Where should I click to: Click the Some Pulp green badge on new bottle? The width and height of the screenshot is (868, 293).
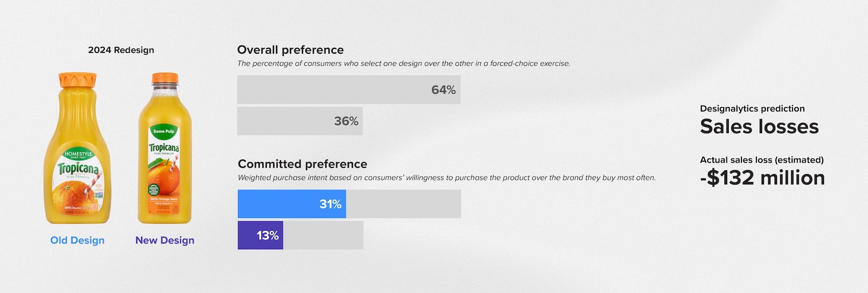pyautogui.click(x=164, y=131)
